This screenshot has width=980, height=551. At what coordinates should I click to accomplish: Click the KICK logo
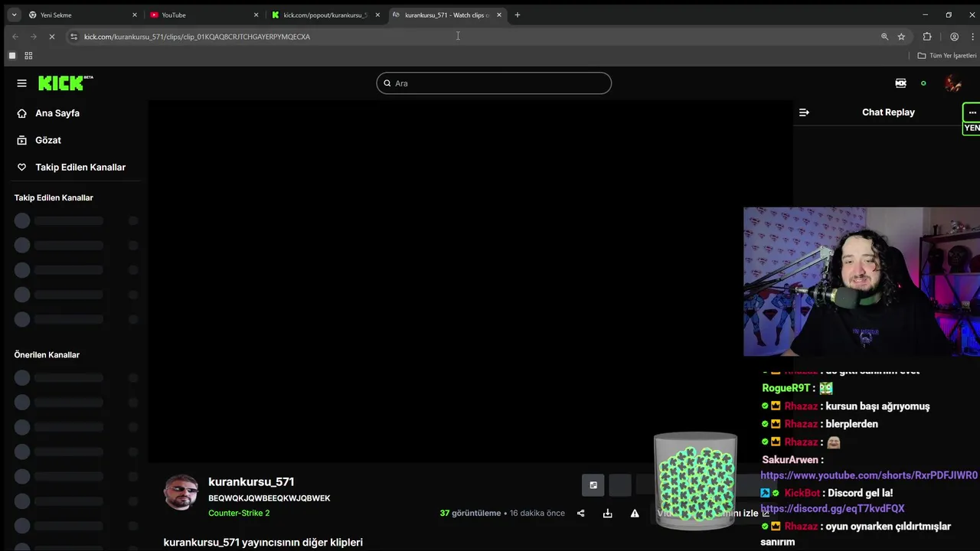tap(65, 83)
